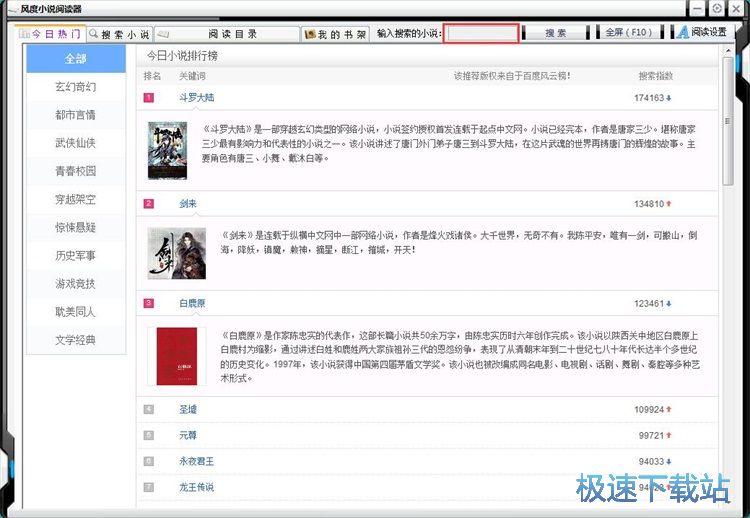Click the up arrow beside 134810 index

(x=669, y=204)
